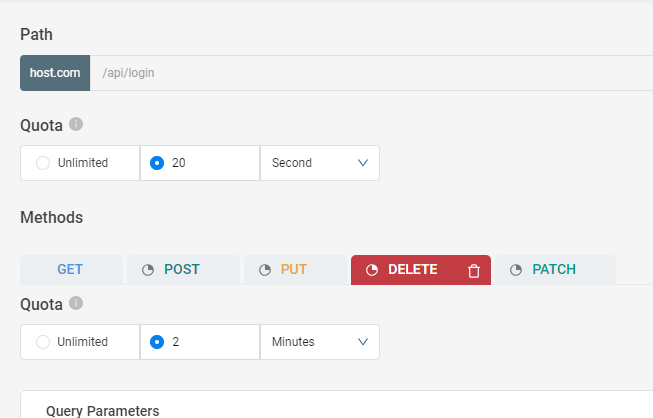Expand the Minutes time unit dropdown
The image size is (653, 418).
(x=319, y=342)
